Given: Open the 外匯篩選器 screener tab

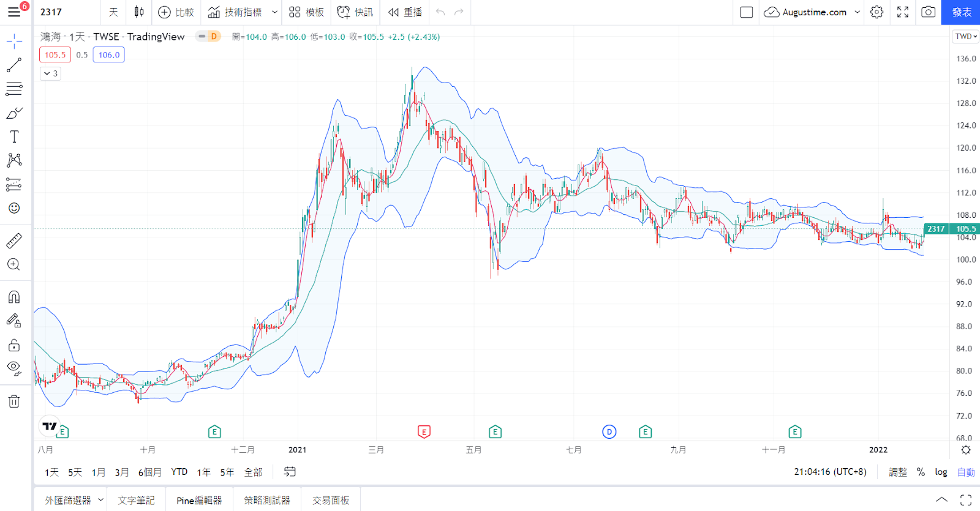Looking at the screenshot, I should [67, 501].
